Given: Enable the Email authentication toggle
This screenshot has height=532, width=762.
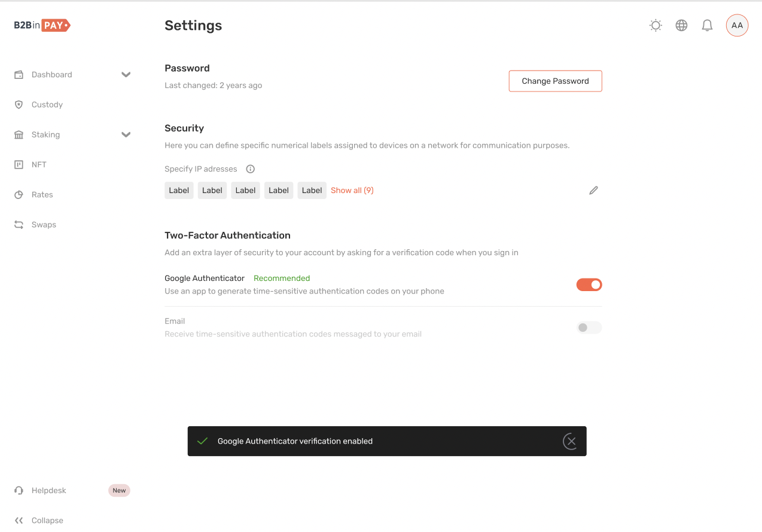Looking at the screenshot, I should (x=589, y=328).
